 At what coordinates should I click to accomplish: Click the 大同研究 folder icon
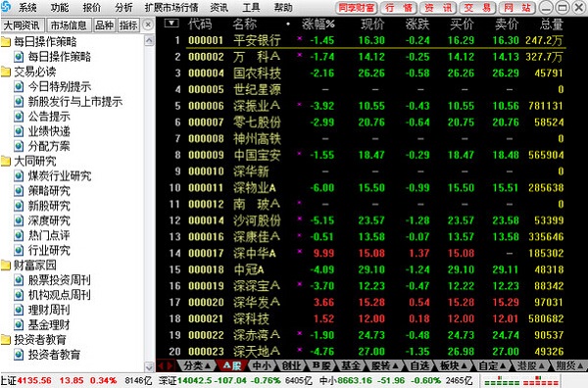click(x=5, y=162)
